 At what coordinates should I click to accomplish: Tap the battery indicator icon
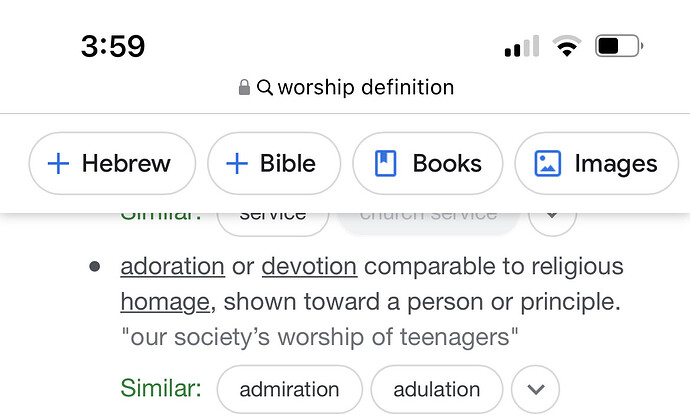[619, 46]
